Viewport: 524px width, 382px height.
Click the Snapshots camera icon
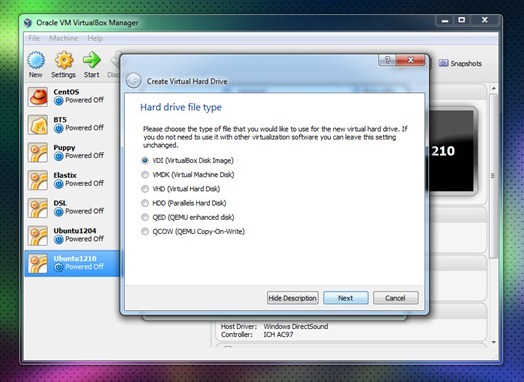(x=443, y=63)
